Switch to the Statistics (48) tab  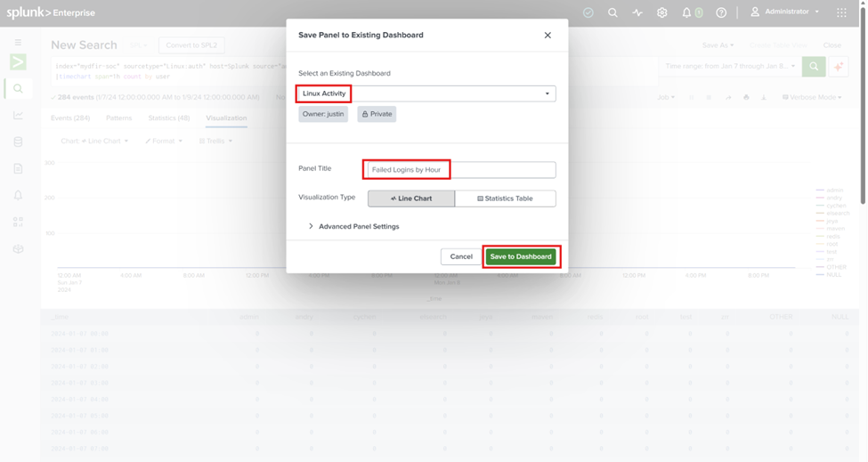tap(169, 118)
